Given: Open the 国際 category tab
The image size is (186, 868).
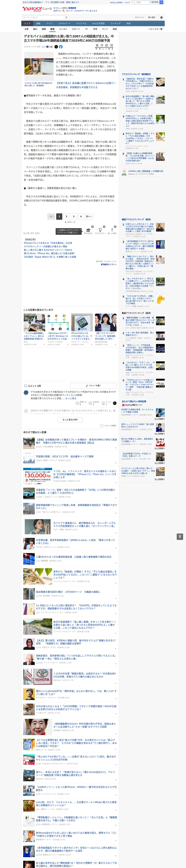Looking at the screenshot, I should (x=44, y=29).
